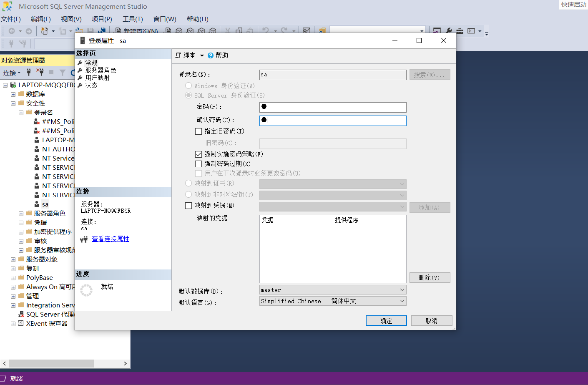This screenshot has height=385, width=588.
Task: Click the Stop square in Object Explorer
Action: pos(51,72)
